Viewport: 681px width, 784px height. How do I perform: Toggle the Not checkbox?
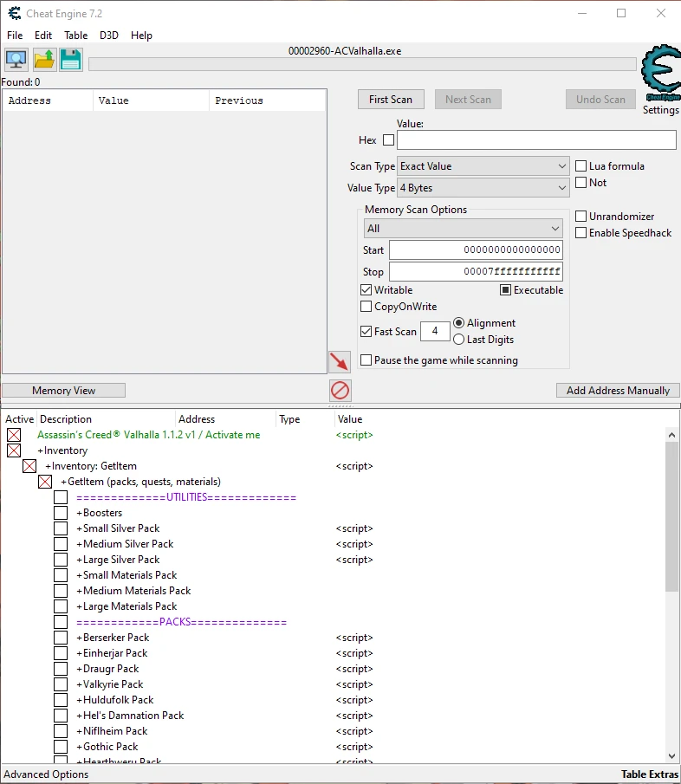pos(580,183)
